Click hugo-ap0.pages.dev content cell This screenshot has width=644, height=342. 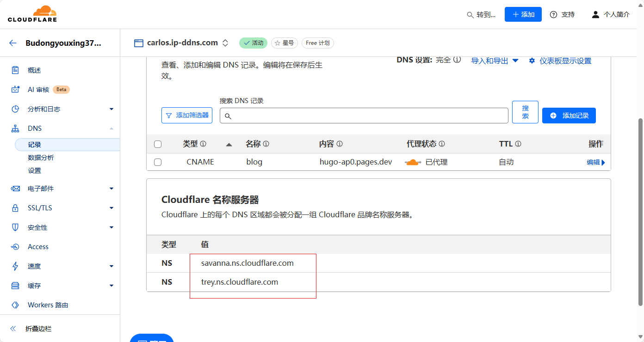(x=356, y=162)
